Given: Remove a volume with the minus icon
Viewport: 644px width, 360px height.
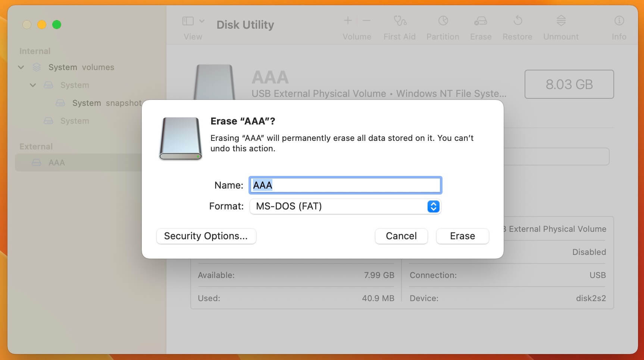Looking at the screenshot, I should [x=366, y=20].
